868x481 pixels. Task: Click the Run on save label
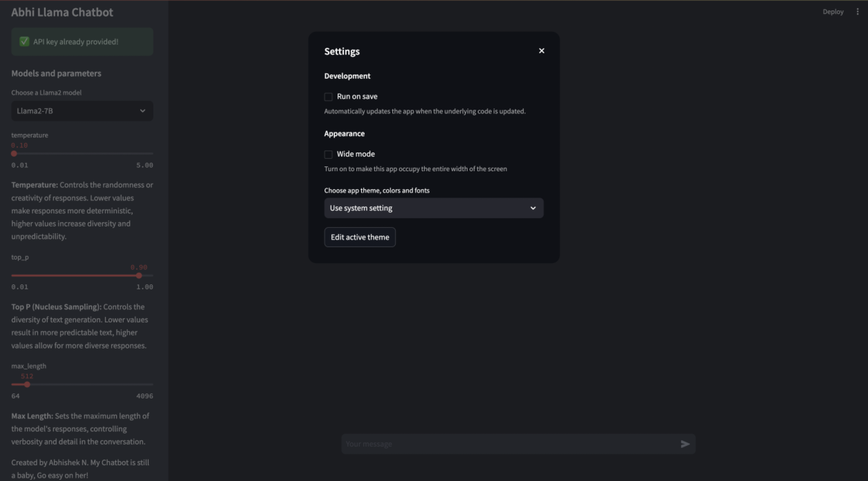(357, 97)
